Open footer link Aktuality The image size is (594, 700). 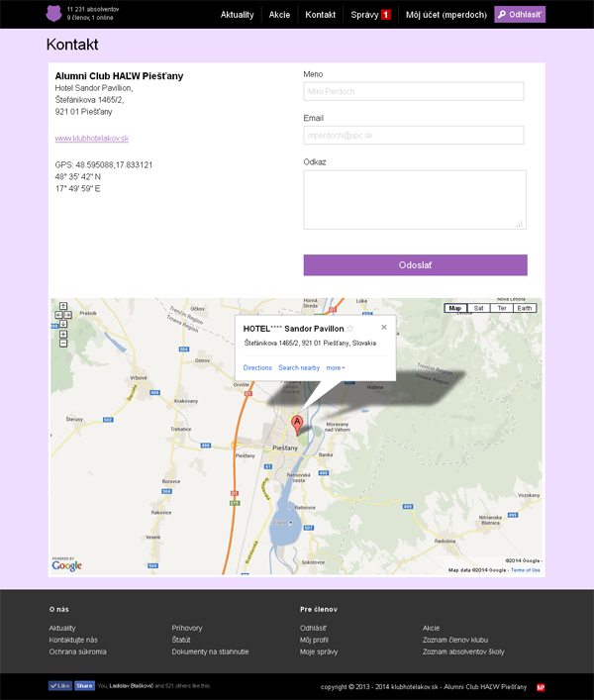coord(62,628)
